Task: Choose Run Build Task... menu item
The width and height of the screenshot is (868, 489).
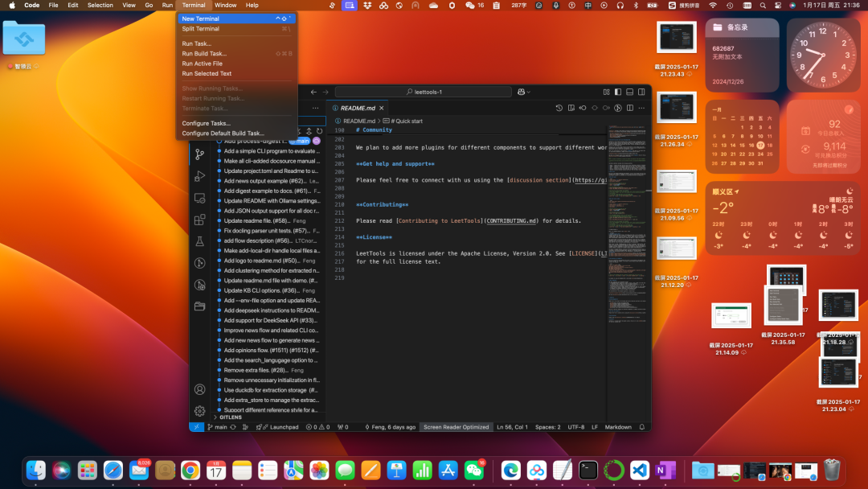Action: (236, 54)
